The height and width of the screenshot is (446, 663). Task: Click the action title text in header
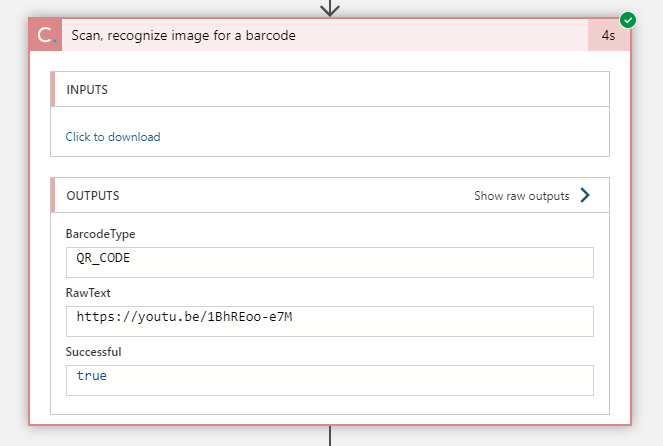click(x=183, y=35)
